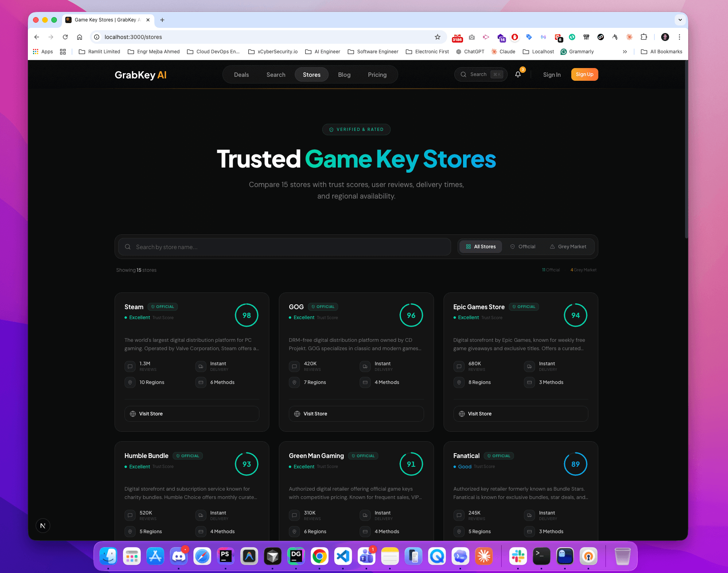Switch to the Blog section in the navbar

click(344, 74)
